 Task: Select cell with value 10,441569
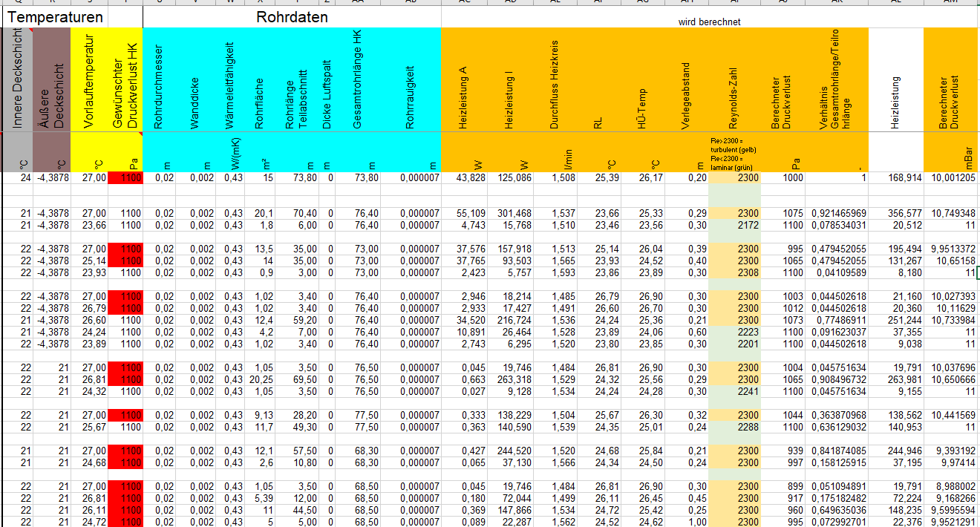951,415
